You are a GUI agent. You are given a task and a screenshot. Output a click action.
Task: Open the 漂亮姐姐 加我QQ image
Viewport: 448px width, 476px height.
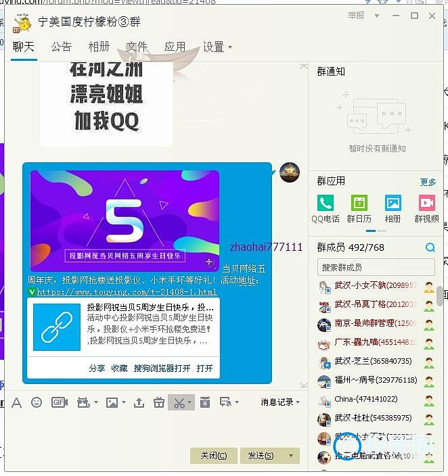(x=106, y=104)
